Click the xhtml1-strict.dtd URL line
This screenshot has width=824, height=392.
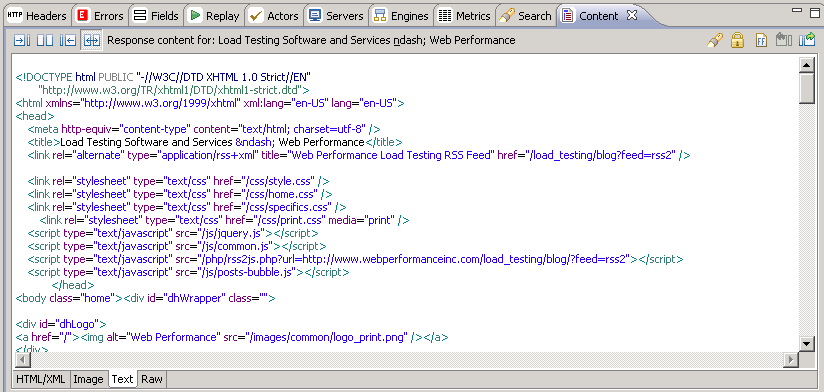174,90
